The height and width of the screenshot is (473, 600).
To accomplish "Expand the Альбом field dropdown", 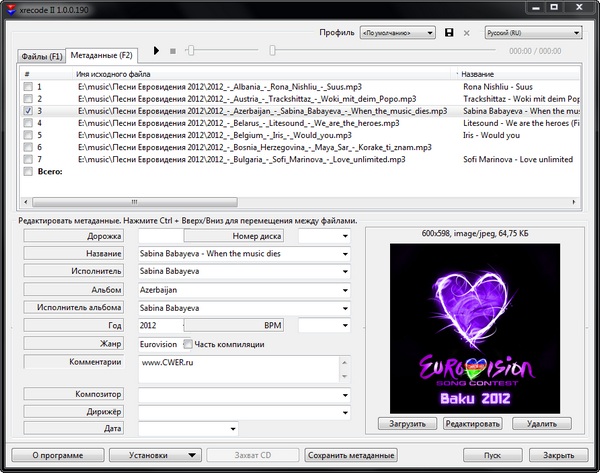I will click(344, 290).
